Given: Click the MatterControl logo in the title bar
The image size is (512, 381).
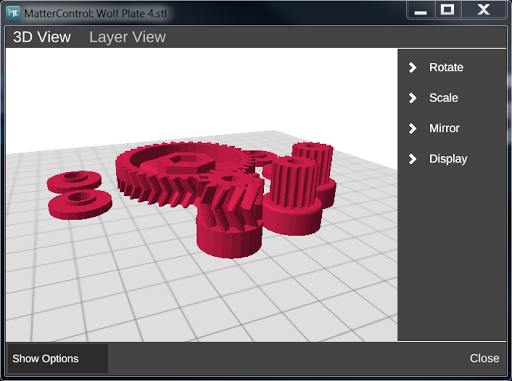Looking at the screenshot, I should tap(13, 13).
